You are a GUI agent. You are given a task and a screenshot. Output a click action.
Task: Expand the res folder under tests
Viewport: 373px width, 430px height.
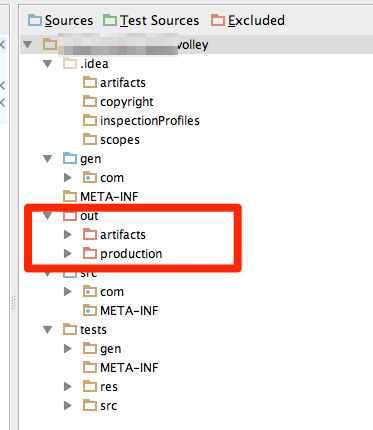[68, 387]
